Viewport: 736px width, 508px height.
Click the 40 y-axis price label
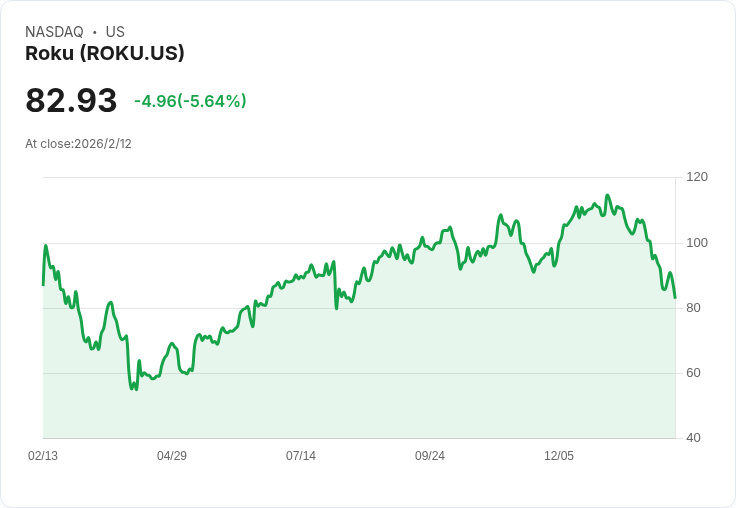693,438
